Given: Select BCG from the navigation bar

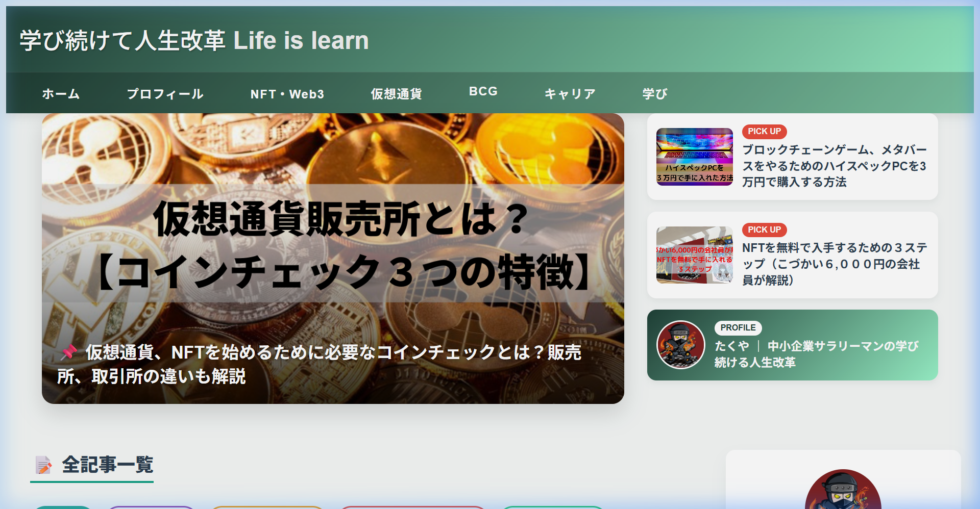Looking at the screenshot, I should (483, 91).
